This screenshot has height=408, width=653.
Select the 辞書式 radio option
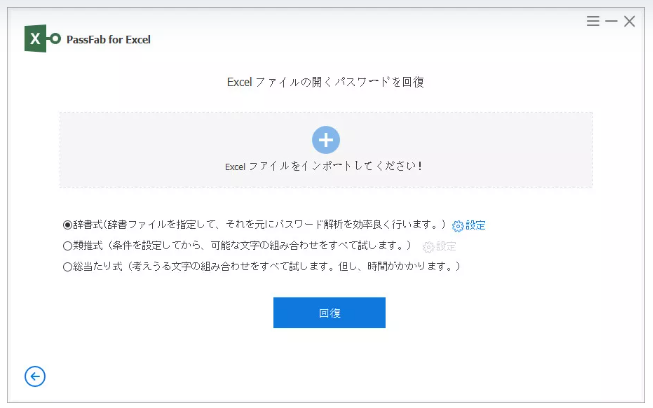67,225
